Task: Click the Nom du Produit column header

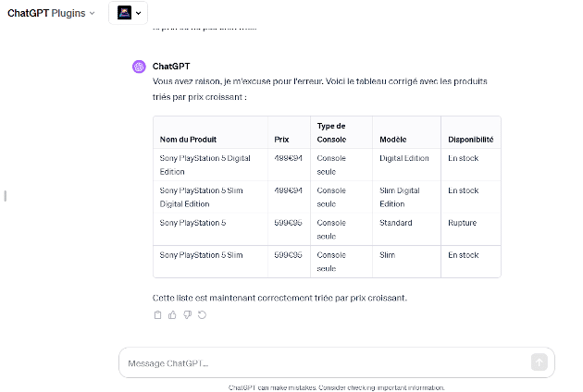Action: pos(188,140)
